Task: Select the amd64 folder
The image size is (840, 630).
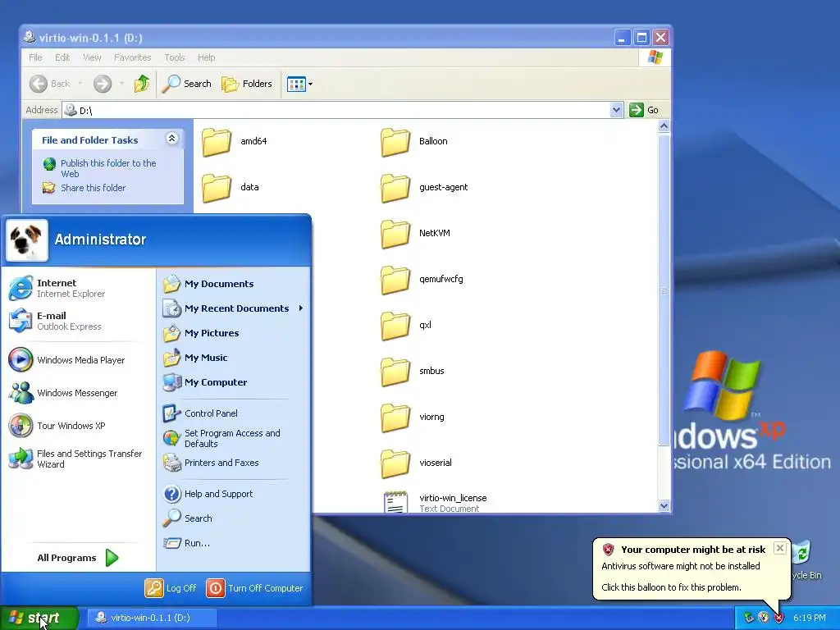Action: (234, 141)
